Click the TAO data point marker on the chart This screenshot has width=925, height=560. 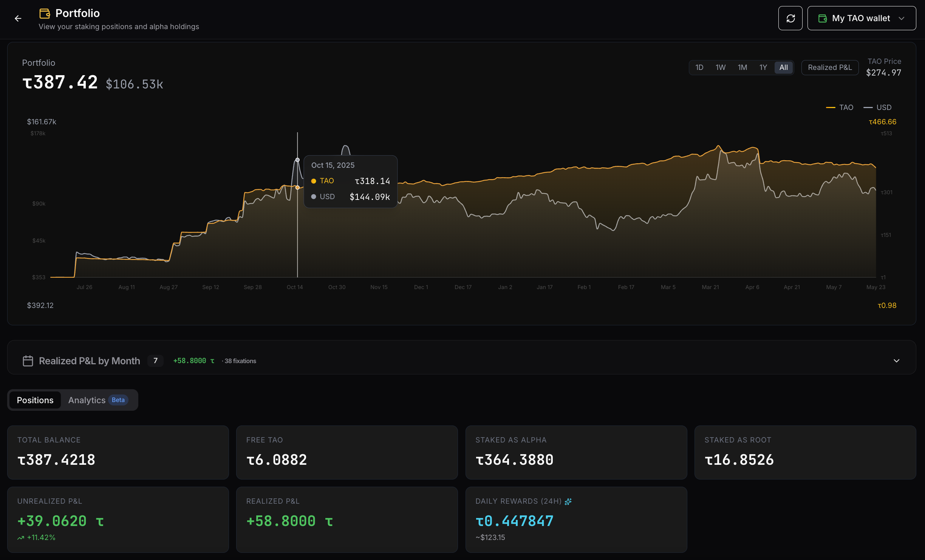coord(297,187)
